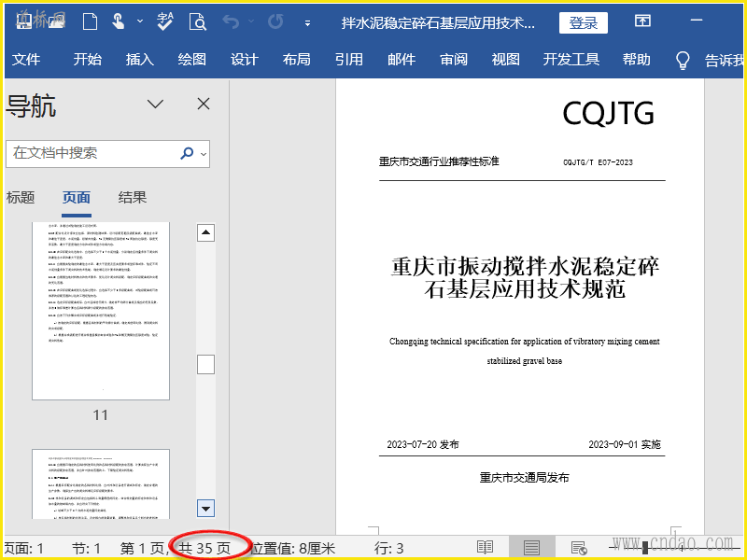747x560 pixels.
Task: Click the Tell Me lightbulb icon
Action: tap(683, 61)
